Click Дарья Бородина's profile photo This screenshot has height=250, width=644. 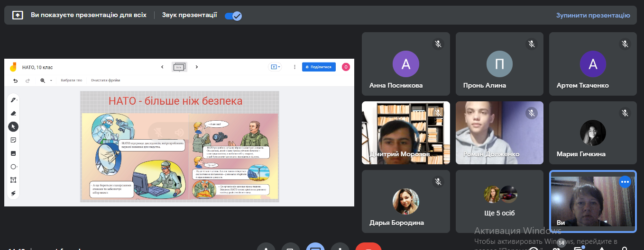coord(406,202)
